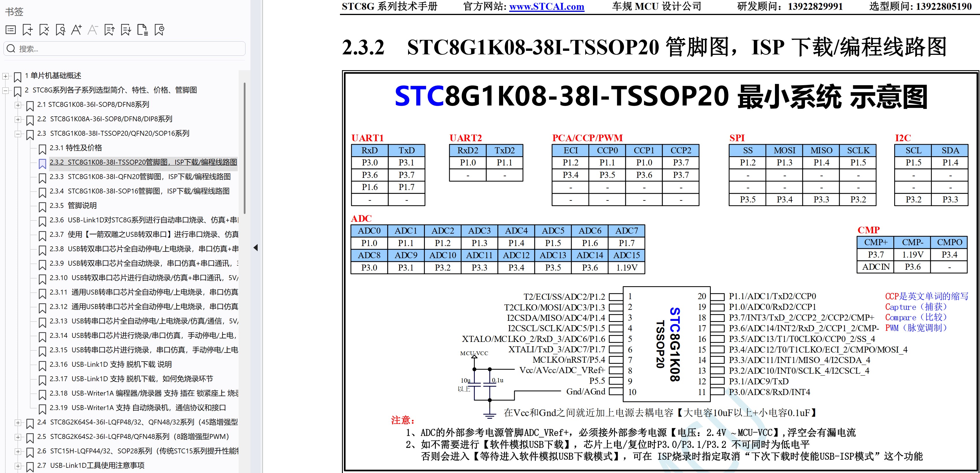Click bookmark icon beside 2.7 USB-Link1D工具
The height and width of the screenshot is (473, 980).
click(30, 467)
